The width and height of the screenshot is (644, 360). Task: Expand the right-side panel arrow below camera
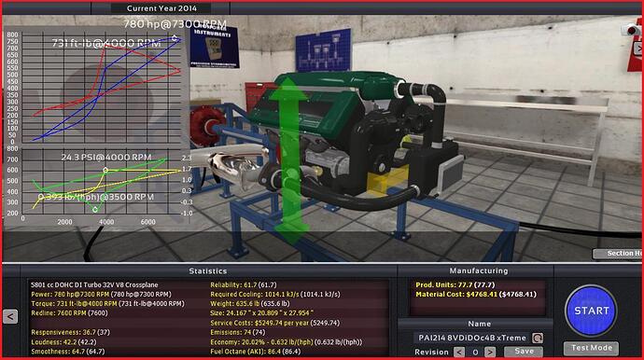637,48
